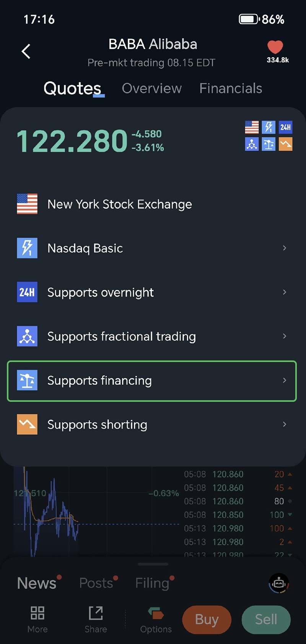The height and width of the screenshot is (644, 306).
Task: Click the orange shorting badge near price
Action: click(x=285, y=144)
